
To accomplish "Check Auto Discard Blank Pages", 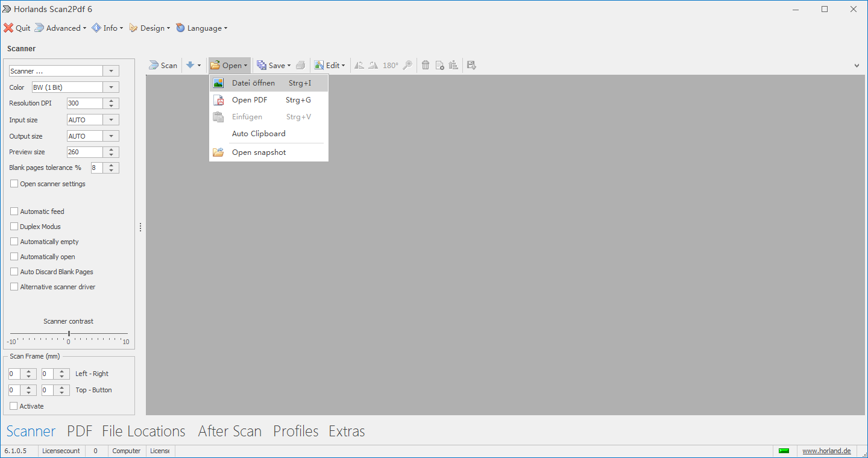I will tap(14, 271).
